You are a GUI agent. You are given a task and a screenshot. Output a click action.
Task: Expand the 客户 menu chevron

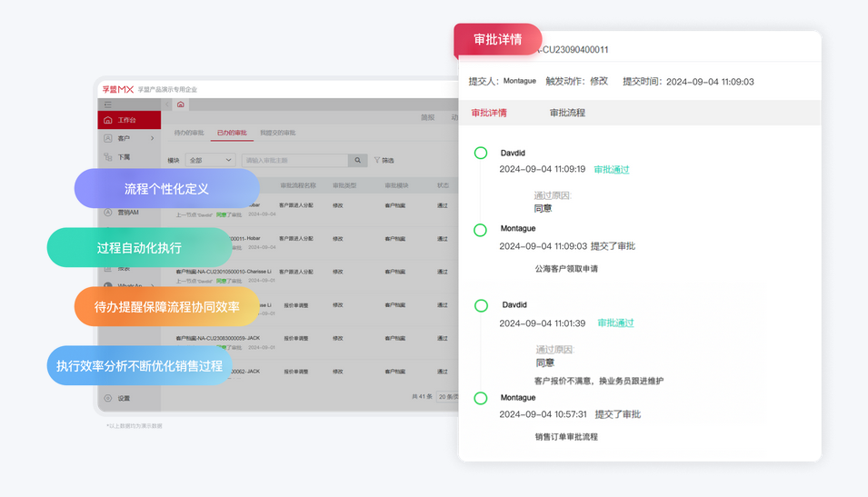(x=152, y=138)
